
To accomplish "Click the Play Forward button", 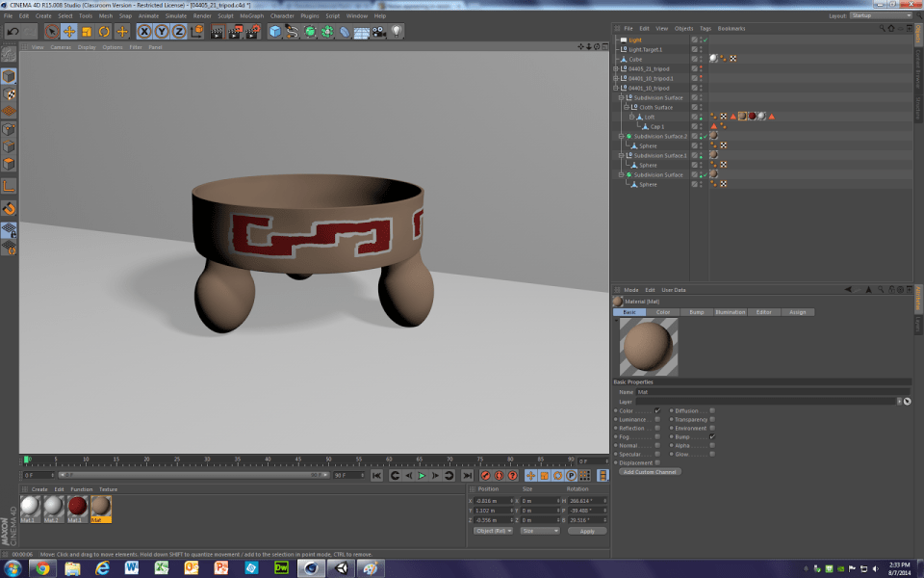I will point(422,475).
